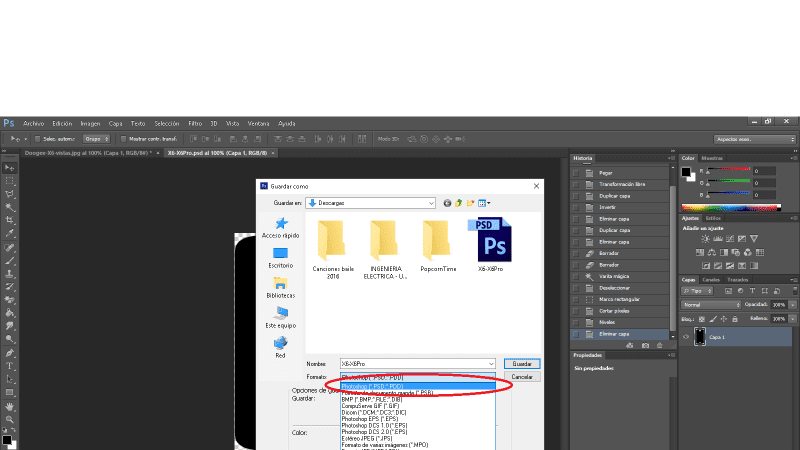The image size is (800, 450).
Task: Go up one folder in save dialog
Action: [x=459, y=203]
